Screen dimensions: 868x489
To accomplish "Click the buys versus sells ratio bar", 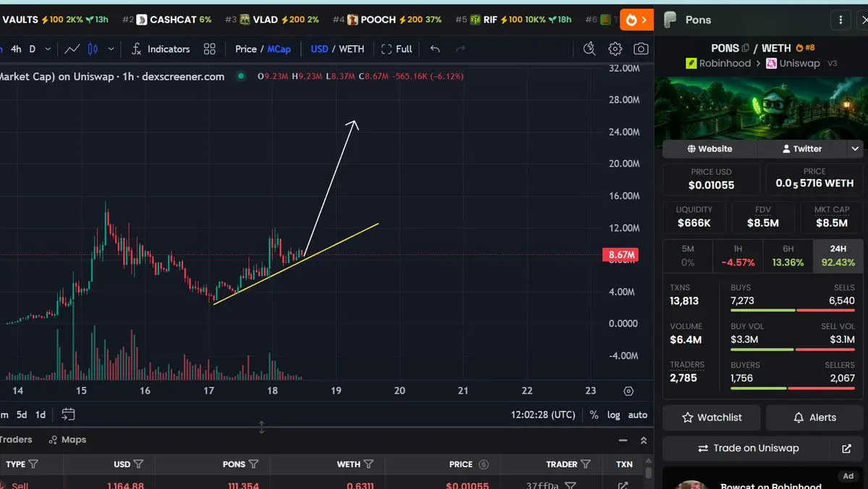I will (x=793, y=311).
